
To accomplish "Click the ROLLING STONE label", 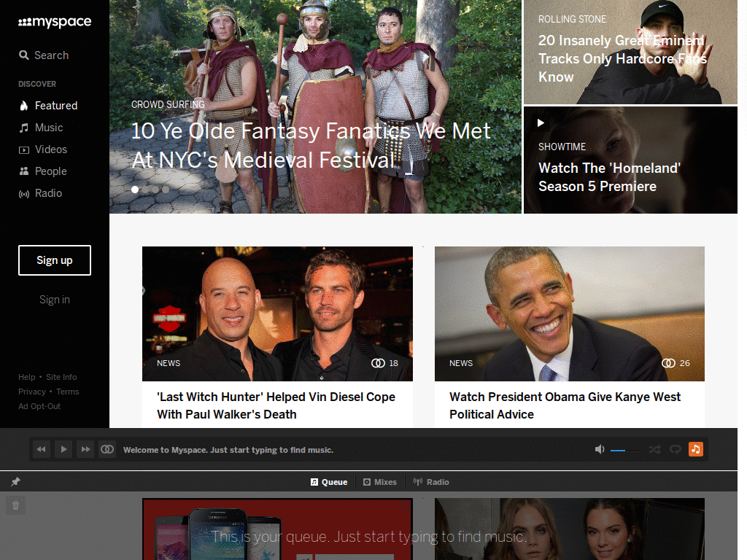I will tap(572, 20).
